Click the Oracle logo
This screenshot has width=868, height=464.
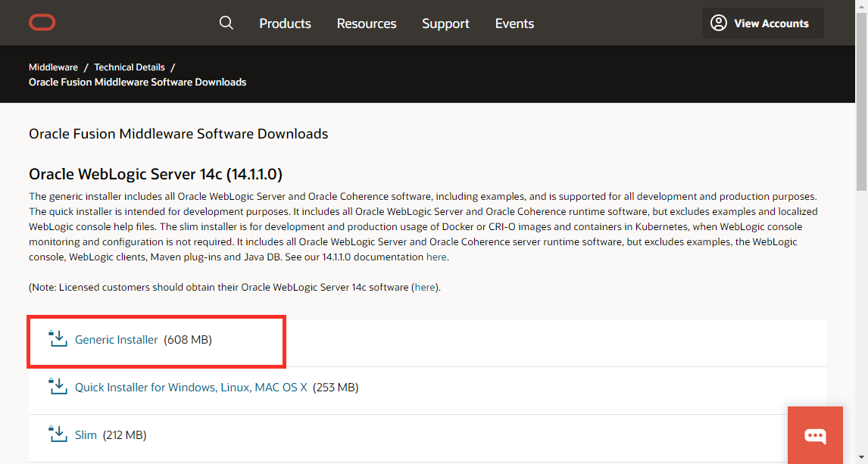pyautogui.click(x=42, y=22)
